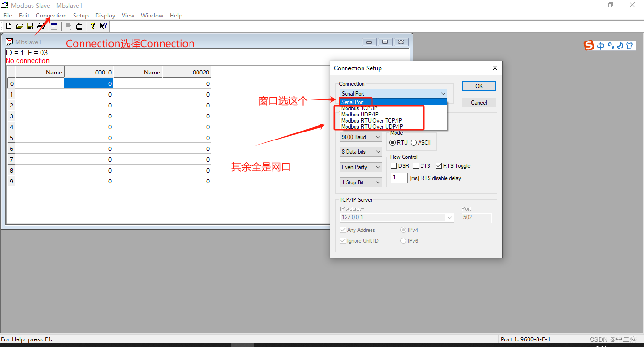This screenshot has height=347, width=644.
Task: Click row header 9 in Mbslave1 table
Action: coord(11,181)
